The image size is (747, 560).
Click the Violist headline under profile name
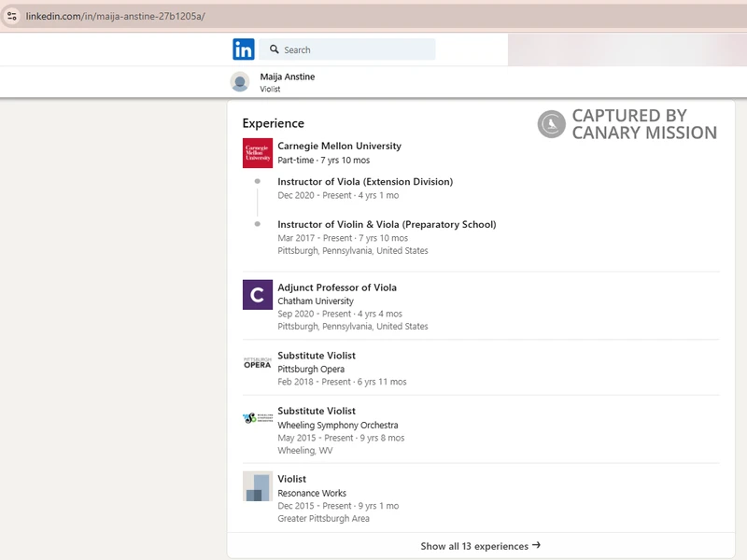270,89
